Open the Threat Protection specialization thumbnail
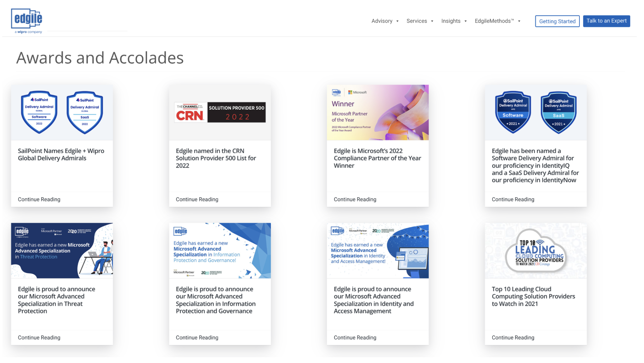 pyautogui.click(x=62, y=250)
